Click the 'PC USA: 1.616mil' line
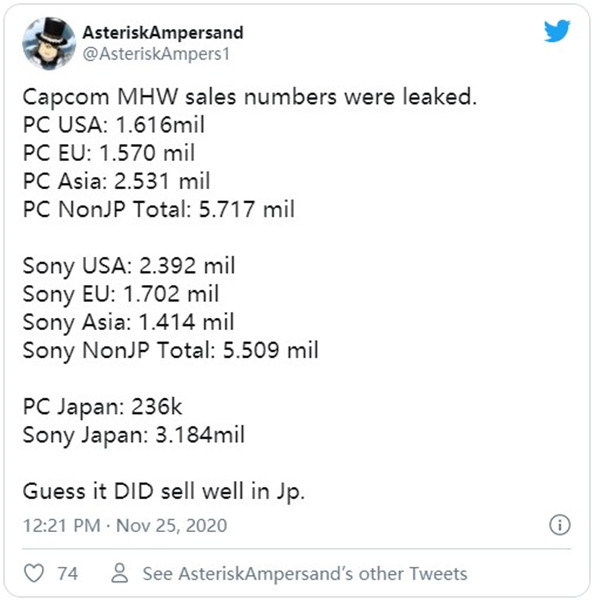 [x=114, y=125]
